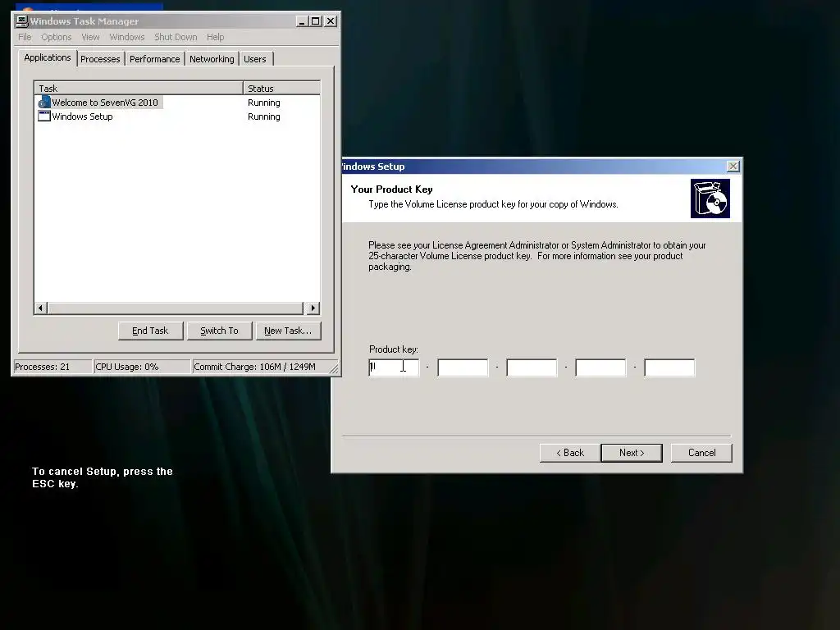
Task: Click the second product key field
Action: pyautogui.click(x=463, y=367)
